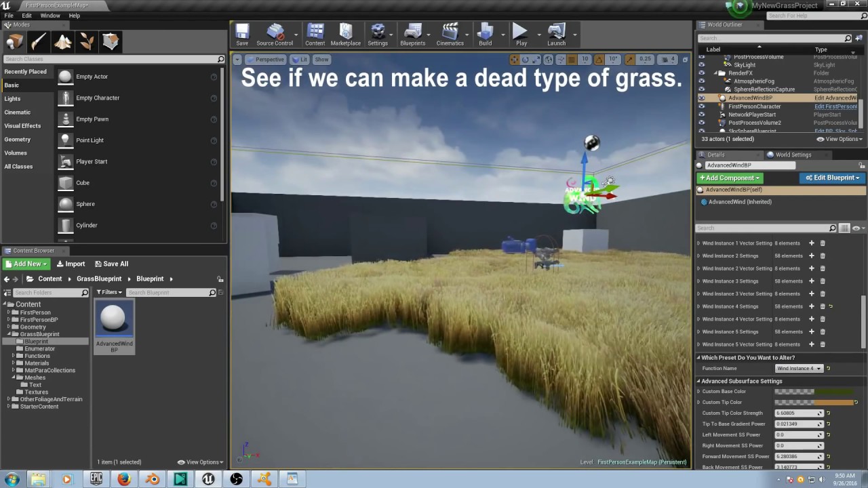Click the Add New button in Content Browser
This screenshot has height=488, width=868.
click(26, 264)
